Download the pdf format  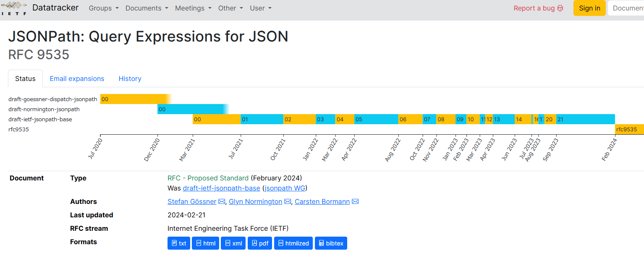[x=260, y=243]
